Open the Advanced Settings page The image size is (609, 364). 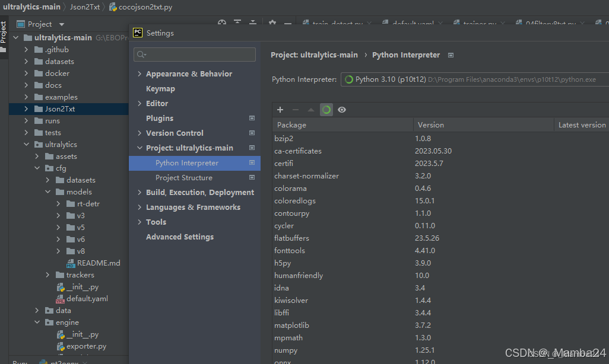(x=180, y=237)
